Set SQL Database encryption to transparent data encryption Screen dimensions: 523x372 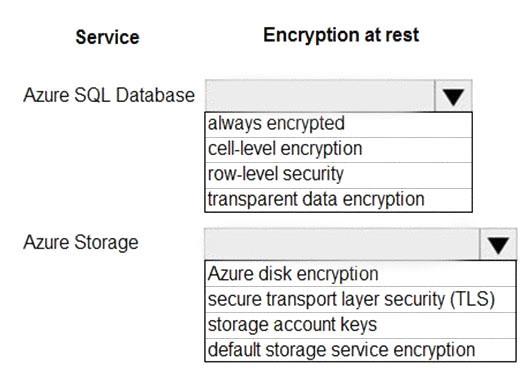[339, 200]
